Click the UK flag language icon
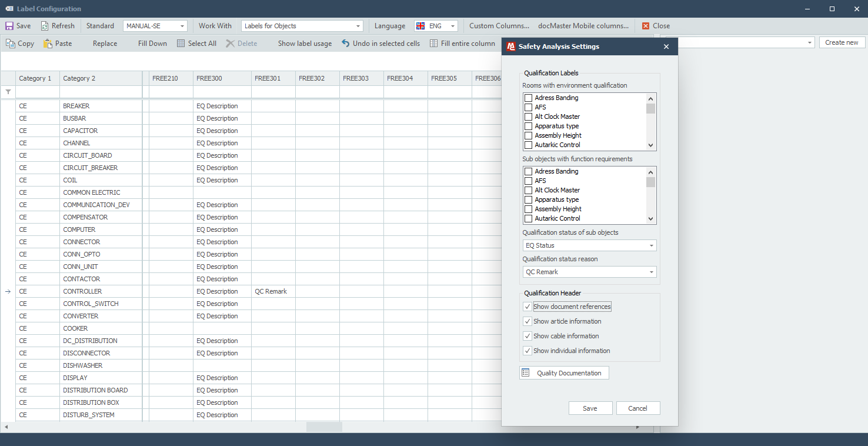This screenshot has height=446, width=868. tap(420, 26)
